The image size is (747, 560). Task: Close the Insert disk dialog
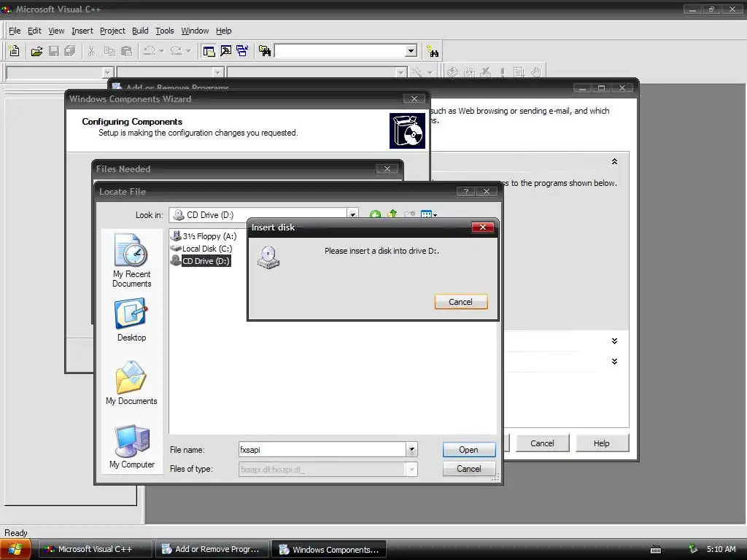483,227
